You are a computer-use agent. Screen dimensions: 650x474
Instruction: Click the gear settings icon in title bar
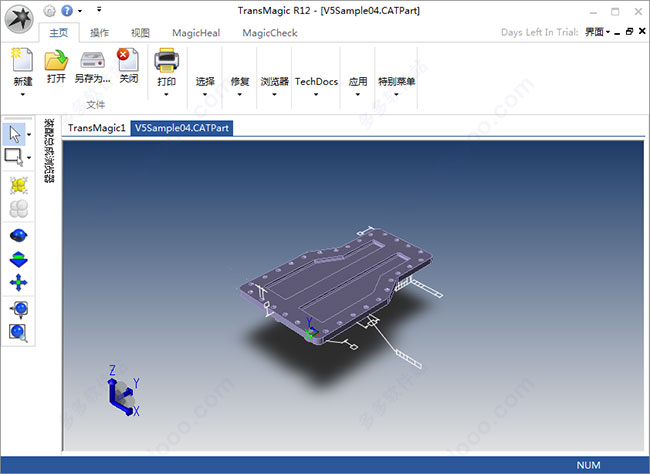click(49, 11)
